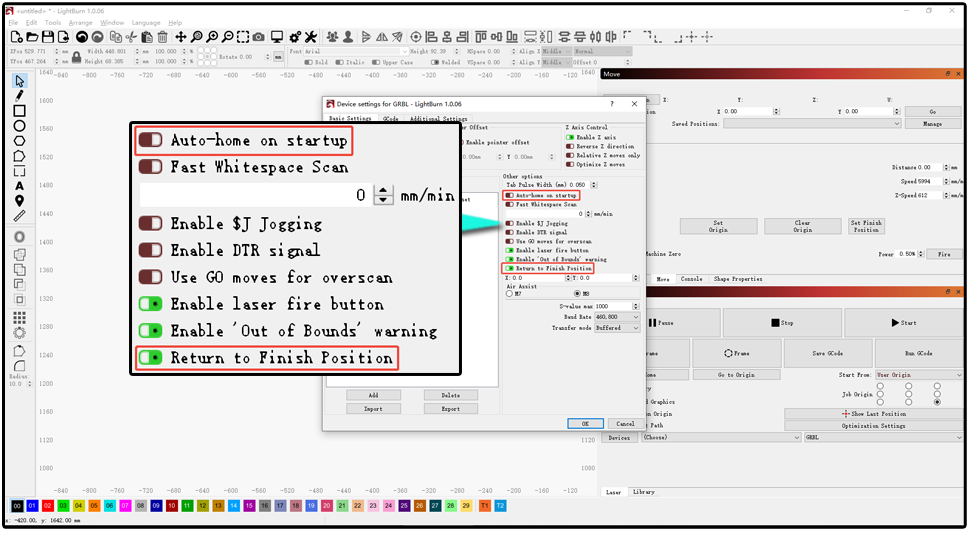970x533 pixels.
Task: Select the arrow Select tool
Action: pyautogui.click(x=19, y=81)
